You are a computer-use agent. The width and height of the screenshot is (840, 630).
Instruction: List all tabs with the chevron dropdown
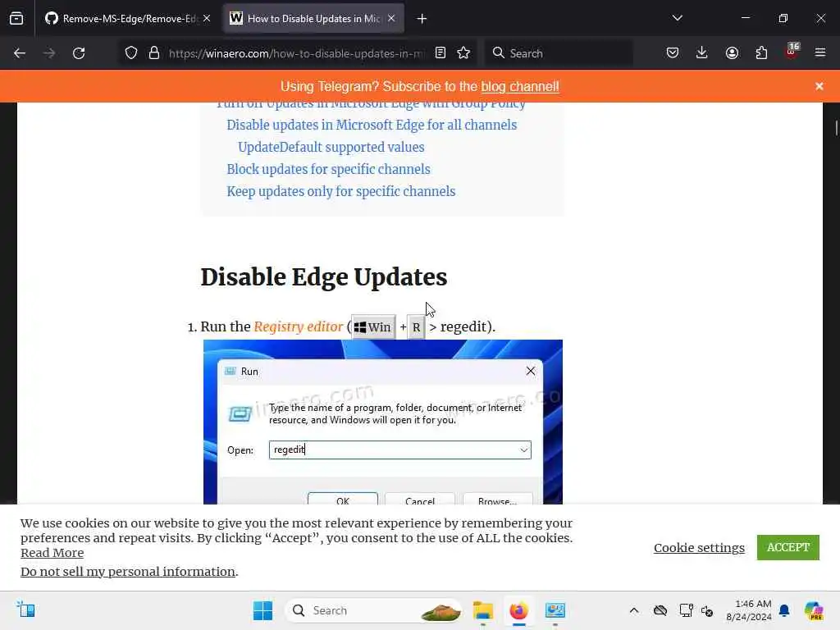(x=678, y=18)
